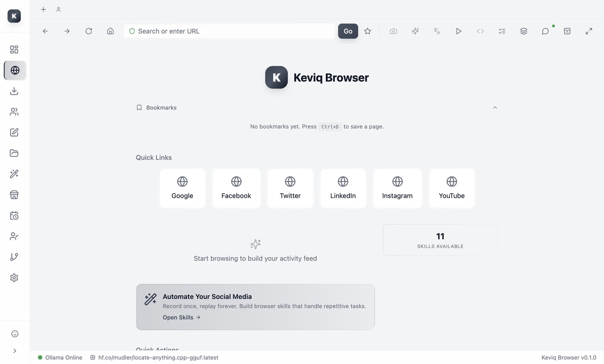Open a new tab with plus
The image size is (604, 364).
[43, 9]
